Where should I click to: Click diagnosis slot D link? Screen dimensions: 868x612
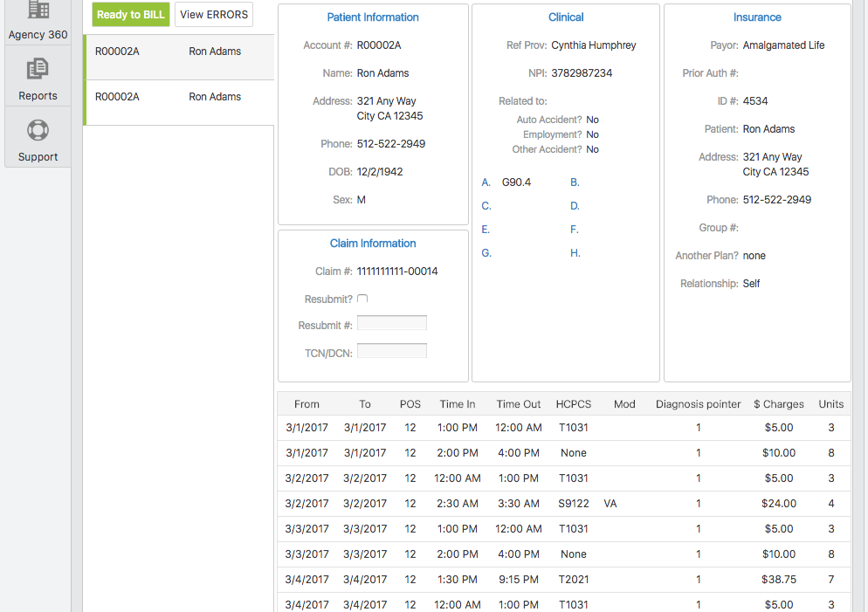575,206
